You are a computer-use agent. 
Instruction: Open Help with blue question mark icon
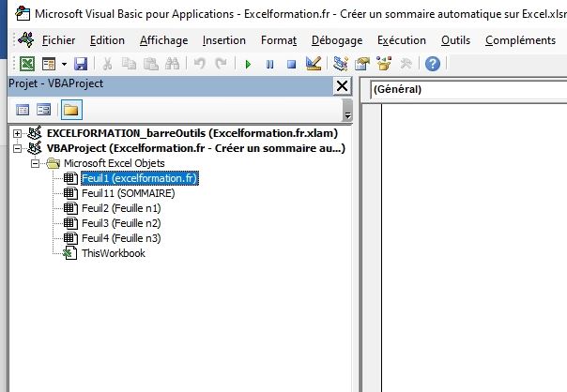pyautogui.click(x=433, y=64)
